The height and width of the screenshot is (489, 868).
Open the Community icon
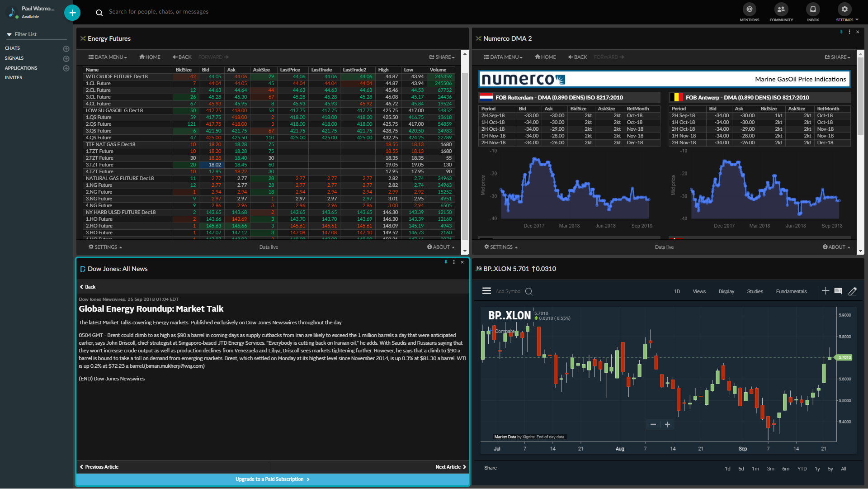[781, 12]
